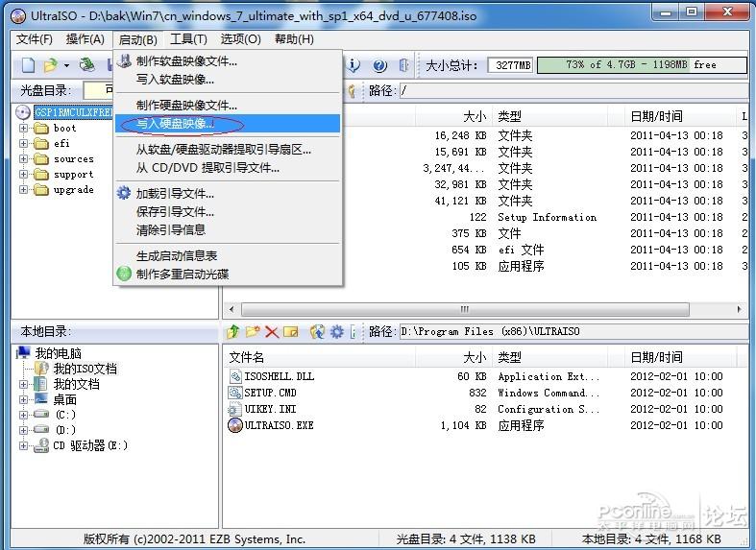The width and height of the screenshot is (756, 550).
Task: Open the 帮助(H) menu
Action: [294, 39]
